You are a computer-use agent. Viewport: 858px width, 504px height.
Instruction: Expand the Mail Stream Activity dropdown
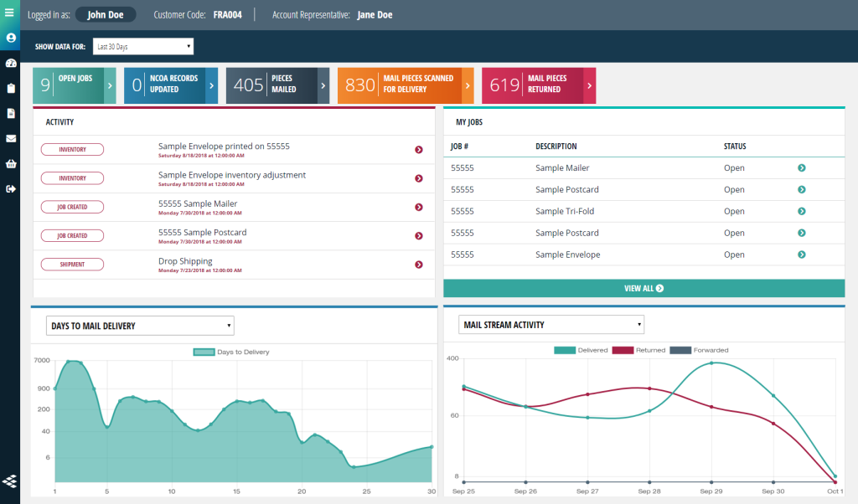click(551, 325)
